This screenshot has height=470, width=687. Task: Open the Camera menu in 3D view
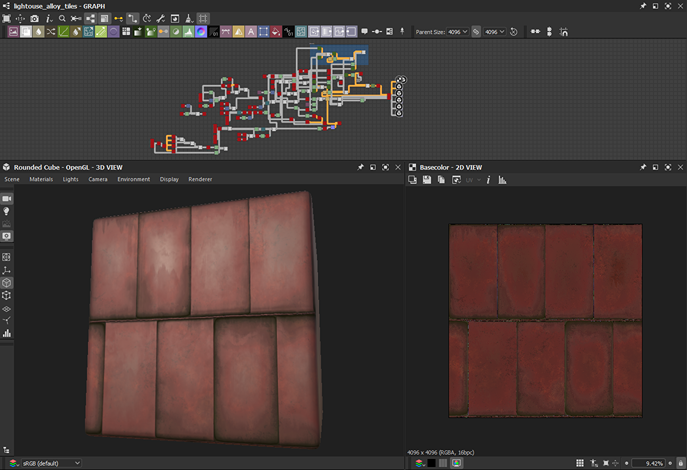point(98,179)
